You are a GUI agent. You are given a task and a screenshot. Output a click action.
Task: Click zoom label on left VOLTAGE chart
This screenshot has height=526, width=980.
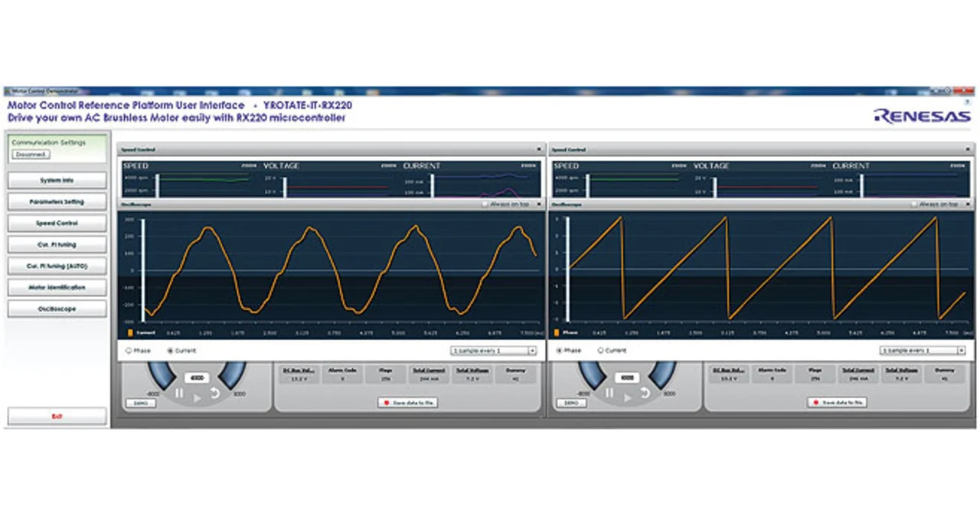pyautogui.click(x=389, y=165)
